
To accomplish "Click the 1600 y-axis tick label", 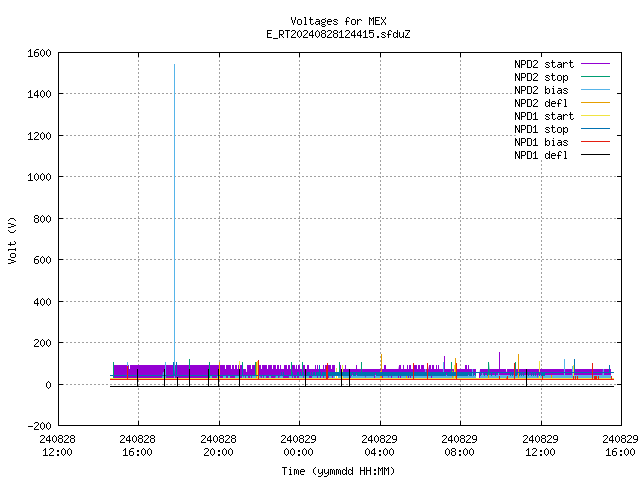I will coord(39,53).
